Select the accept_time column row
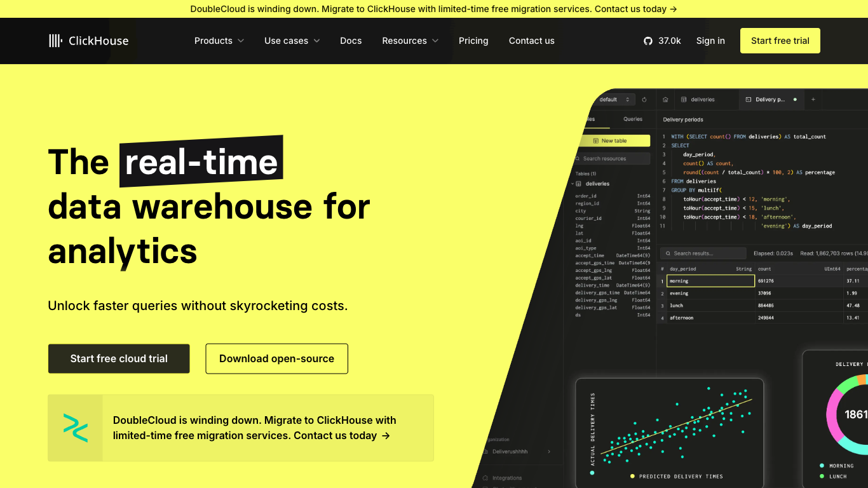This screenshot has height=488, width=868. (613, 255)
